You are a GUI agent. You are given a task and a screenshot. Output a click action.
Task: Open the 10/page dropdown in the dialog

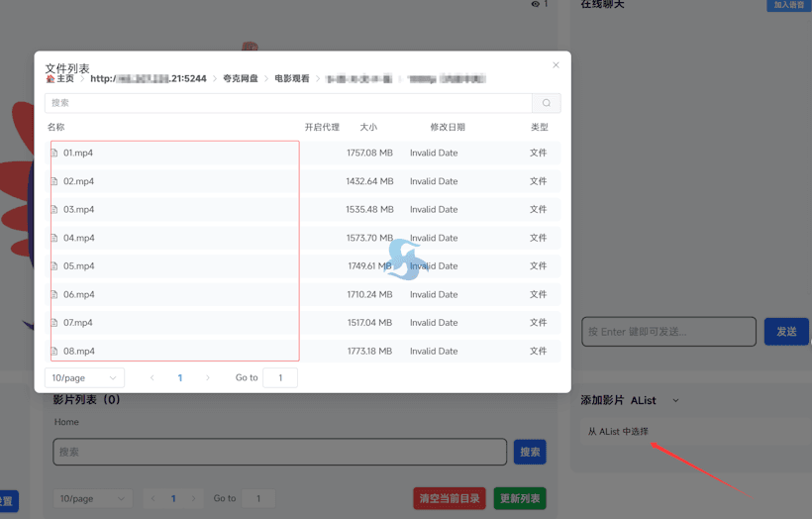(x=84, y=377)
